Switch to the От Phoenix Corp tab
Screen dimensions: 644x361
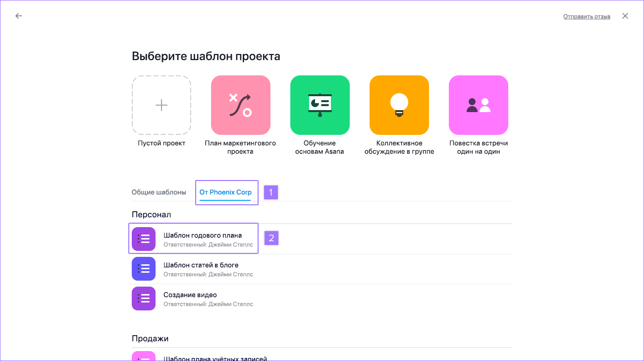[225, 192]
